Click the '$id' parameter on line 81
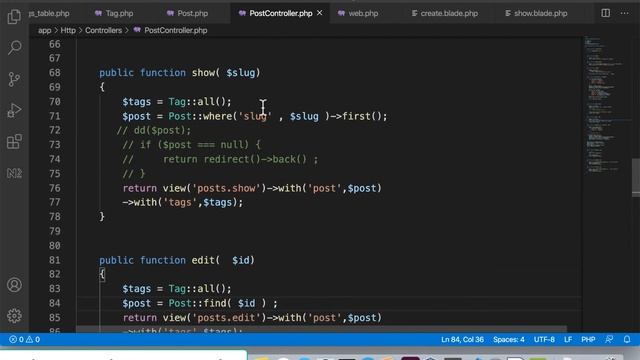 (x=241, y=260)
